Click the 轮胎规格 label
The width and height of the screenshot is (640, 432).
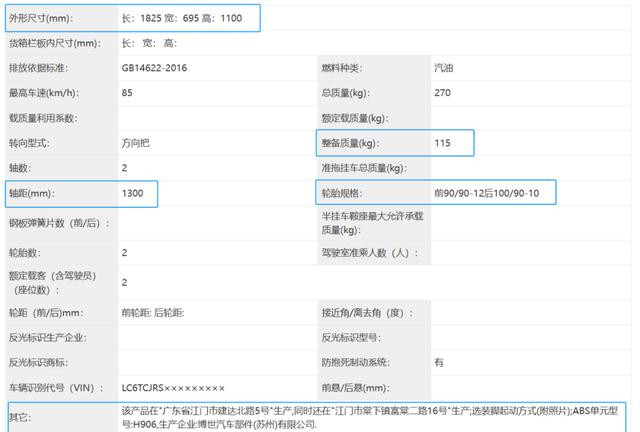[x=342, y=193]
